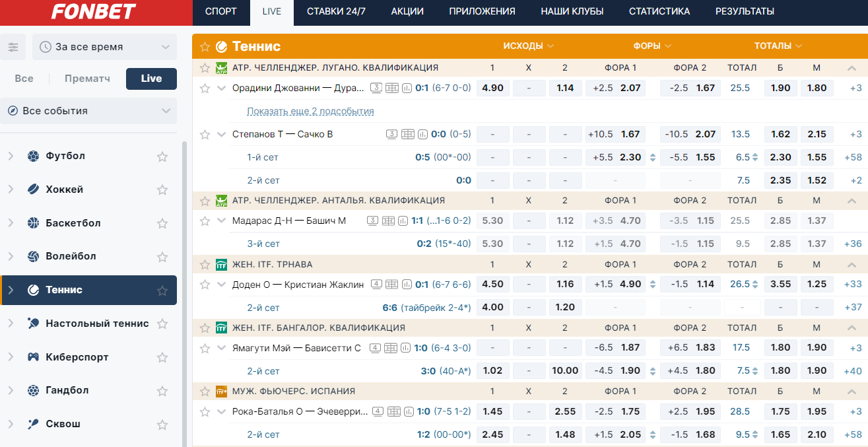Click stepper arrows next to 1-й сет total 6.5
The image size is (868, 447).
pyautogui.click(x=756, y=158)
